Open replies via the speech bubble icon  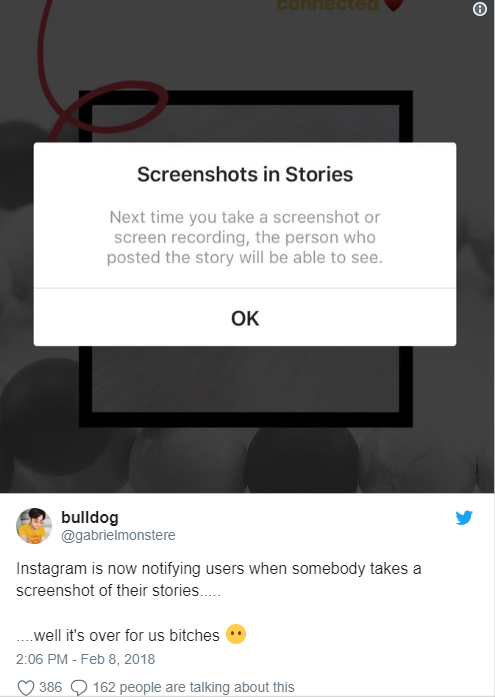click(79, 688)
